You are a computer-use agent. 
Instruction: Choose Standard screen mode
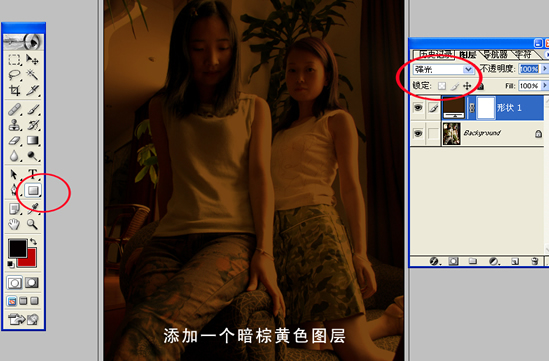click(12, 301)
